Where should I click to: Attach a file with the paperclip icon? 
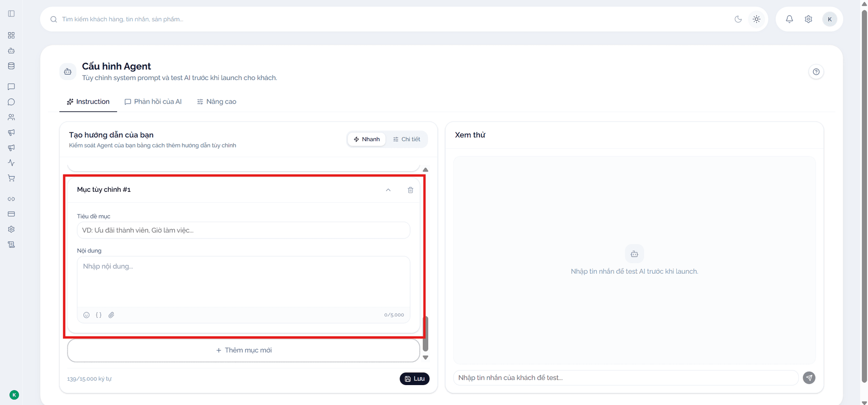point(111,315)
